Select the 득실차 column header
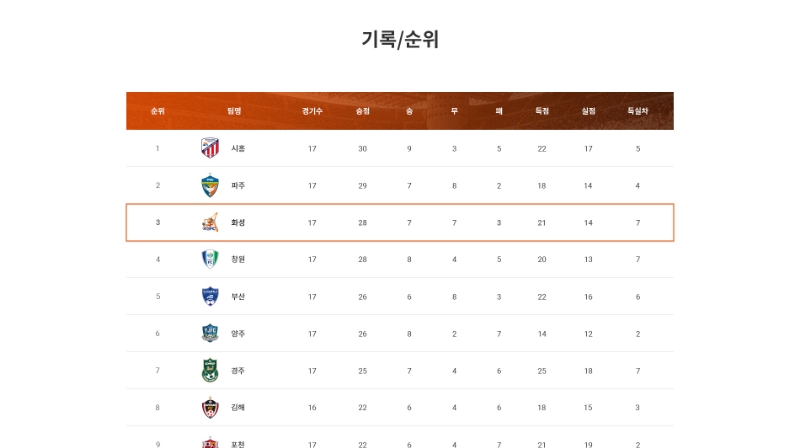The image size is (800, 448). pos(637,111)
